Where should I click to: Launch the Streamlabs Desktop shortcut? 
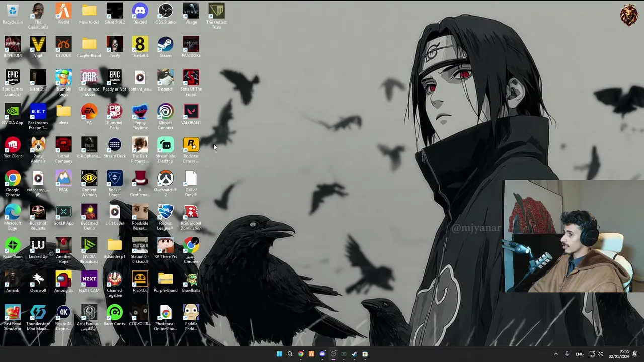(x=166, y=151)
